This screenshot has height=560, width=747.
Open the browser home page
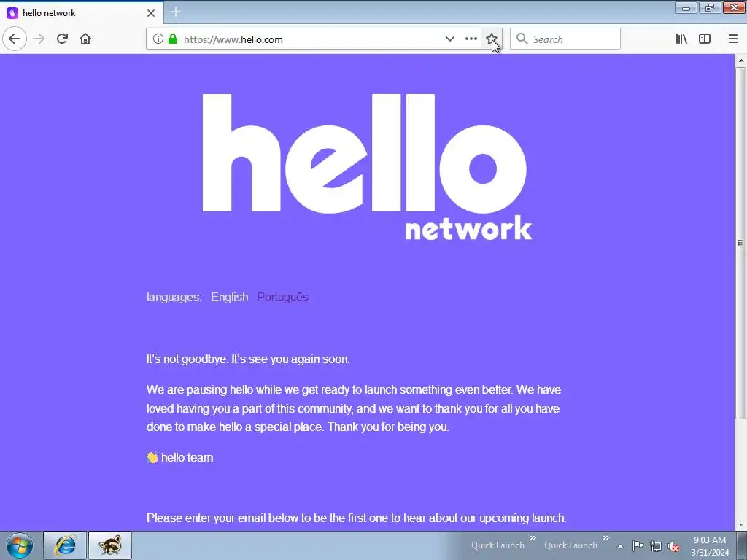(x=85, y=39)
